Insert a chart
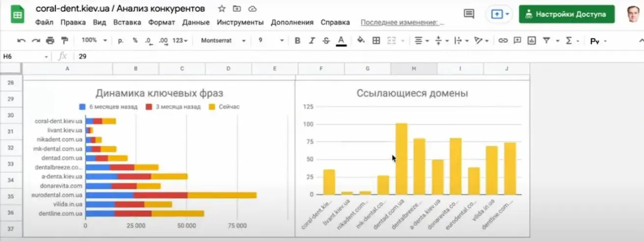 531,41
